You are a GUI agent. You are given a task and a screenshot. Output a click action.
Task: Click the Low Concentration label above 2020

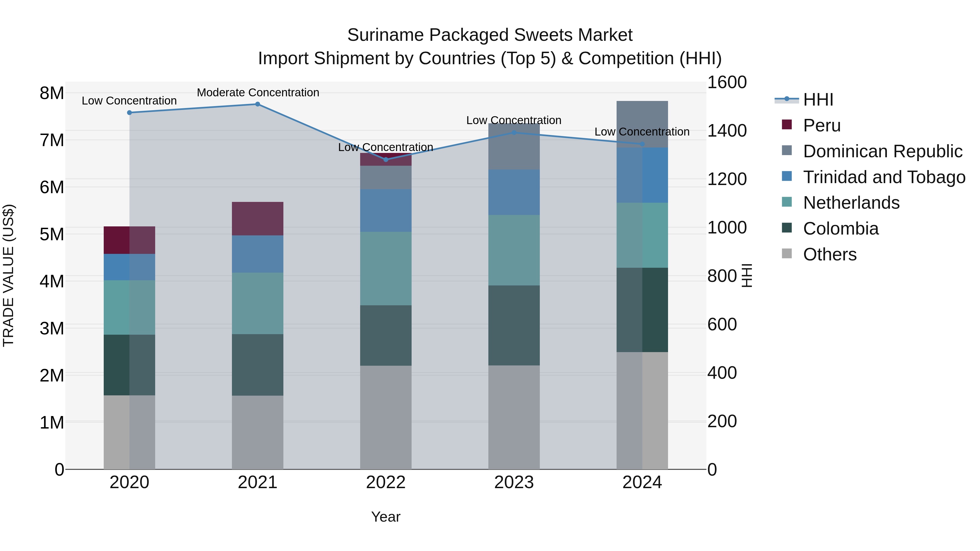[129, 101]
